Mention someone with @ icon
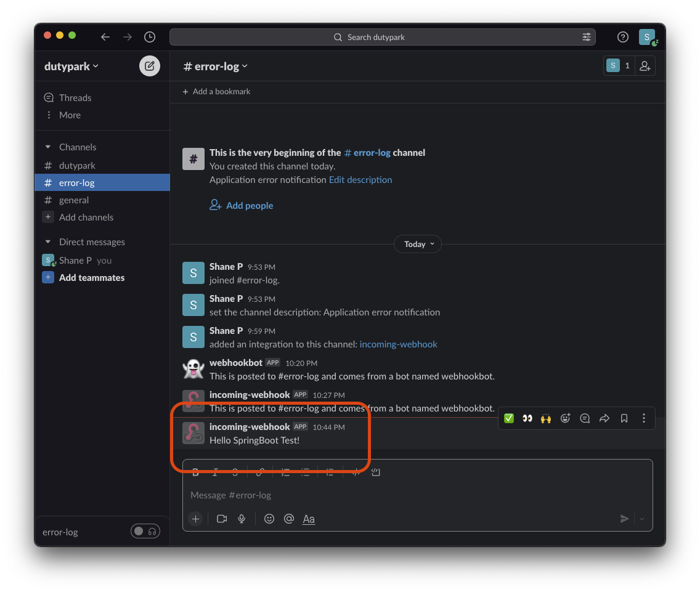Viewport: 700px width, 592px height. coord(289,519)
